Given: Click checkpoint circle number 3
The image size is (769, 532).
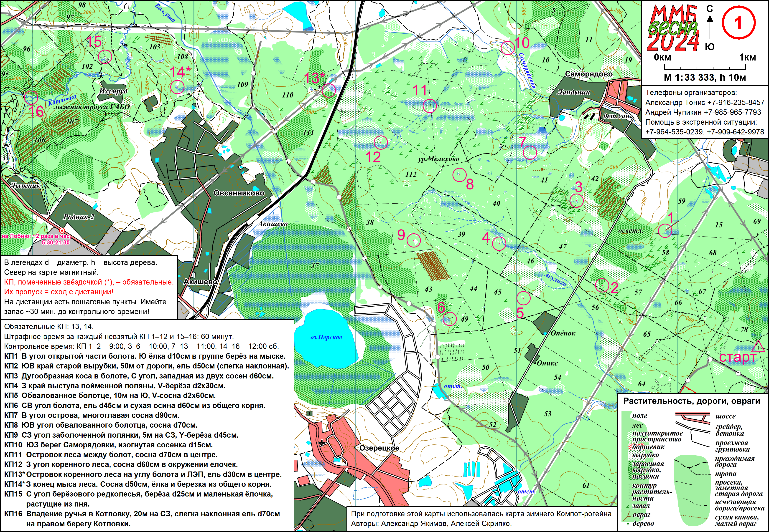Looking at the screenshot, I should [x=576, y=201].
